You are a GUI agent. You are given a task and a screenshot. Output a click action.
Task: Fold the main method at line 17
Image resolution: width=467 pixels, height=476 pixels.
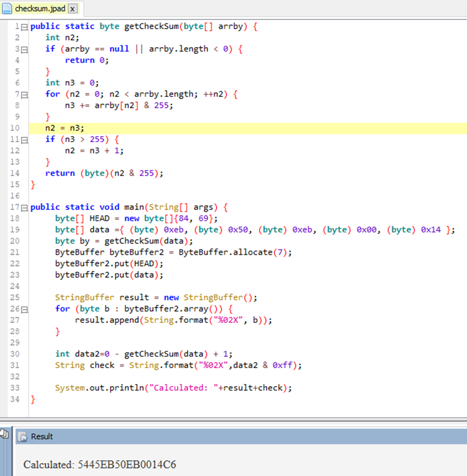coord(25,207)
